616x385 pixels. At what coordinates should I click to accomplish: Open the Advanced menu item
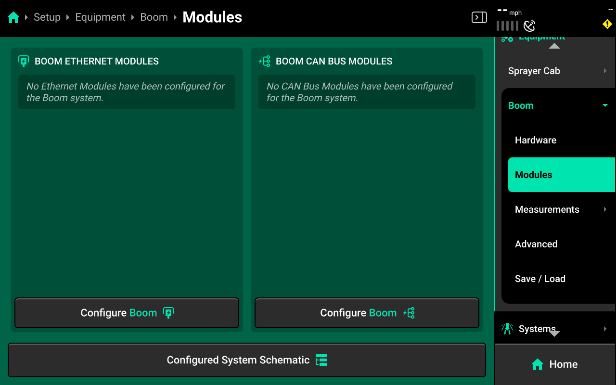click(561, 244)
